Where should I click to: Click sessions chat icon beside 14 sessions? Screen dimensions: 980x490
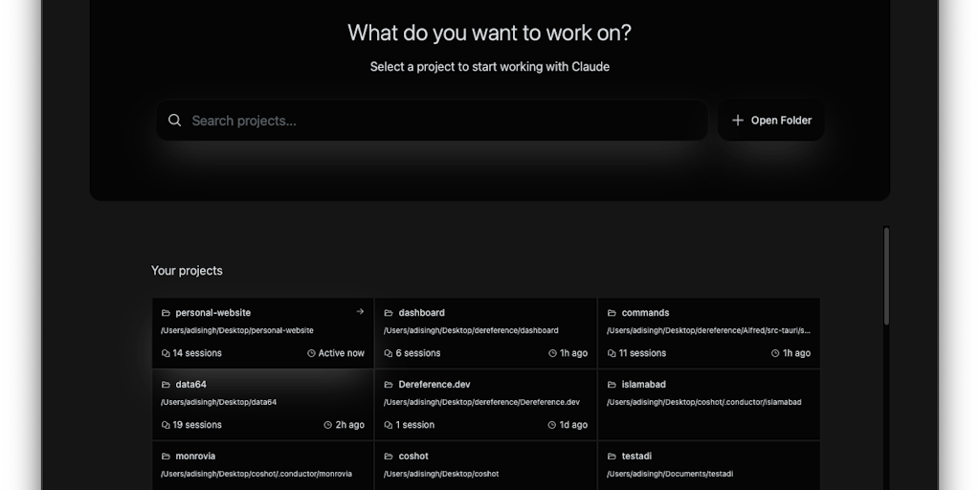(x=166, y=353)
